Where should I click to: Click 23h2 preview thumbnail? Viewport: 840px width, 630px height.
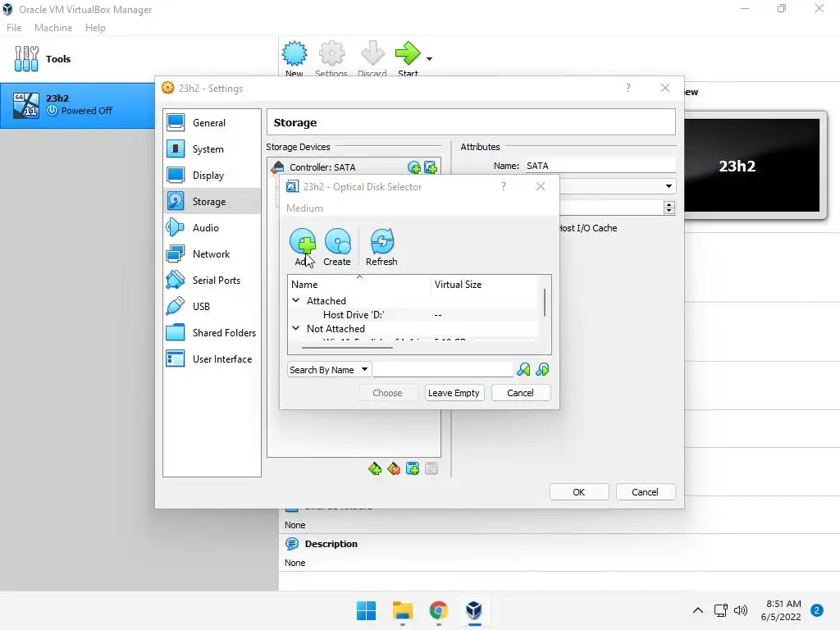(752, 166)
